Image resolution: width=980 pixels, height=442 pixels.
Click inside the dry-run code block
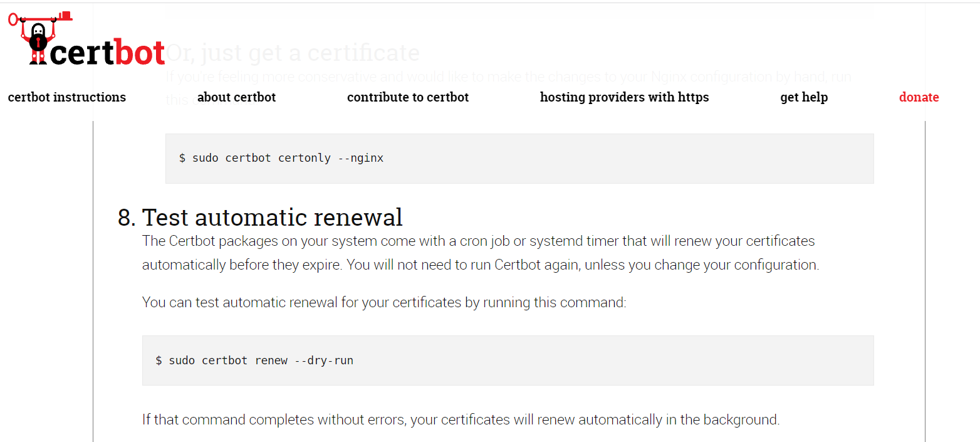point(508,360)
